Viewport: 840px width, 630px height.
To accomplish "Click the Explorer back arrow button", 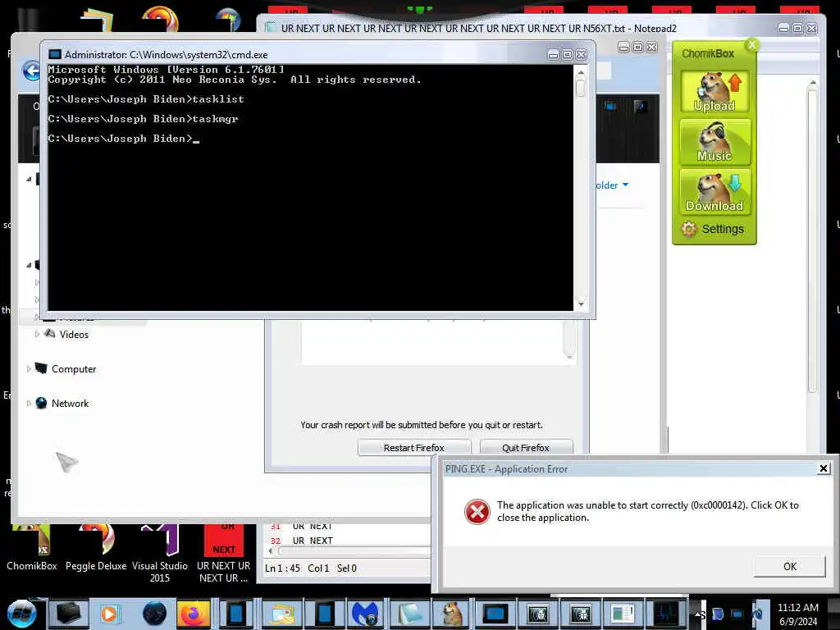I will click(32, 71).
